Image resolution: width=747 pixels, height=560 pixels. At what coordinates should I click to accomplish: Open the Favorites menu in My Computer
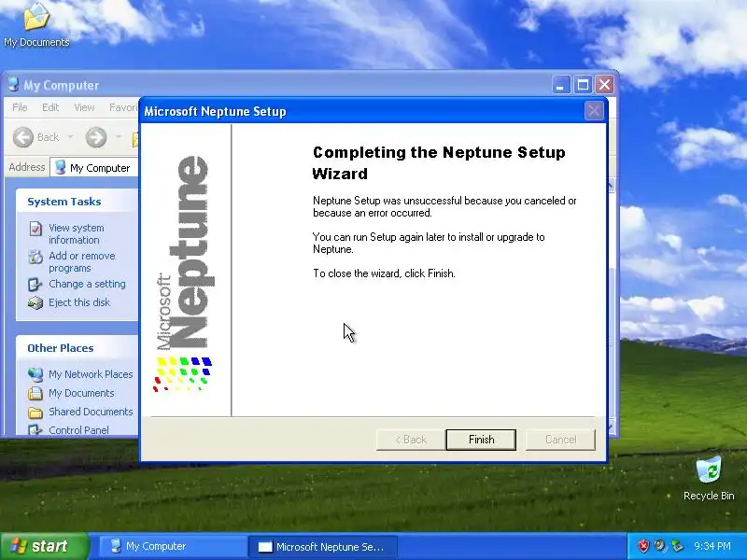pos(123,107)
